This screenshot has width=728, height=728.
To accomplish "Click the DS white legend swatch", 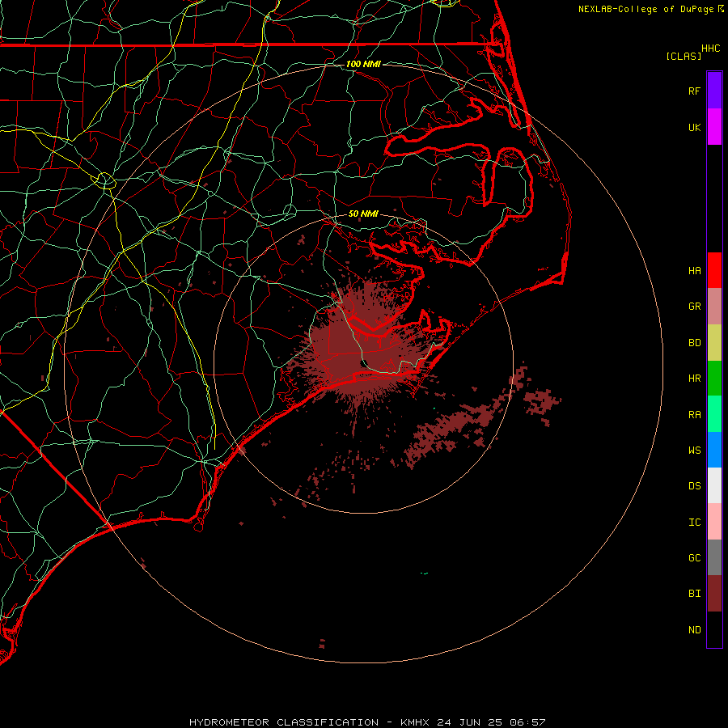I will [714, 485].
